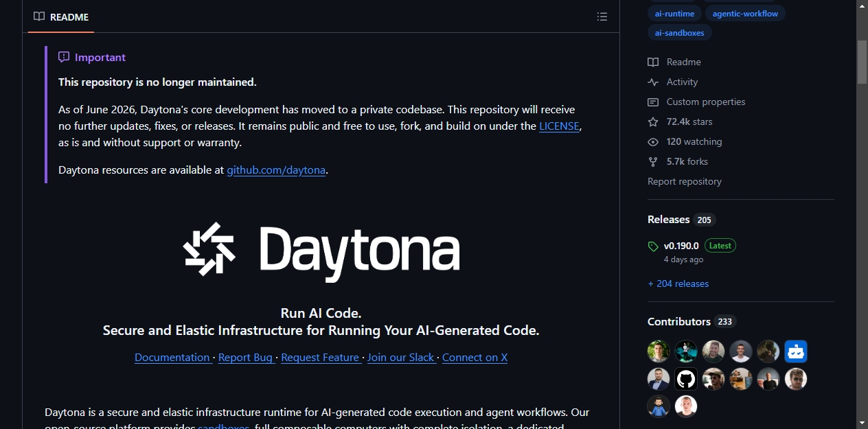Click the Latest release badge
This screenshot has height=429, width=868.
720,246
